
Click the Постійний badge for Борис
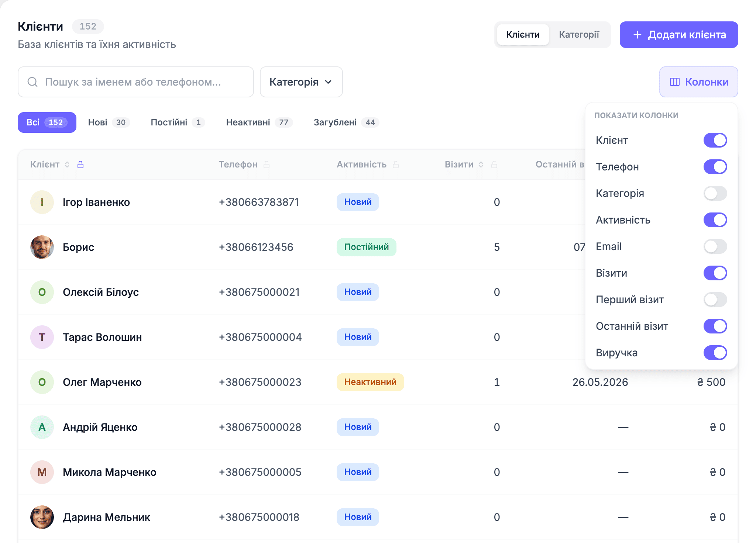tap(366, 247)
